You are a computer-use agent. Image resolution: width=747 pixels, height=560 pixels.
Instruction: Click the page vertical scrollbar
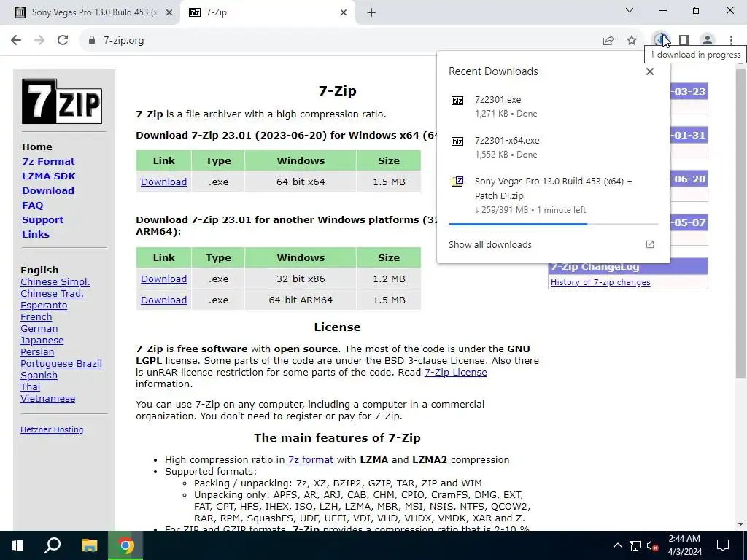tap(740, 224)
